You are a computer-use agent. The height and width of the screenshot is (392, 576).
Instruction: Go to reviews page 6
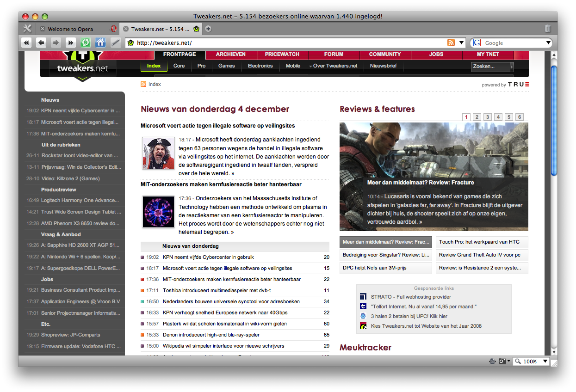coord(520,117)
